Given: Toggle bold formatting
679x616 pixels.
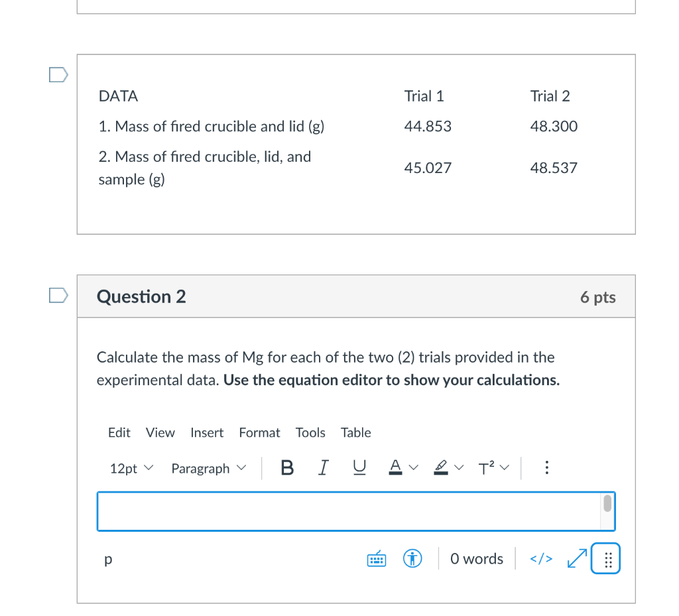Looking at the screenshot, I should [x=287, y=468].
